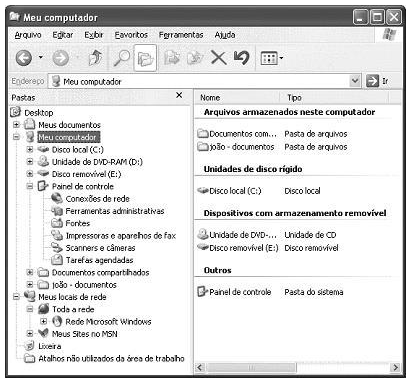Open the Back button history dropdown arrow
This screenshot has width=411, height=383.
coord(41,58)
